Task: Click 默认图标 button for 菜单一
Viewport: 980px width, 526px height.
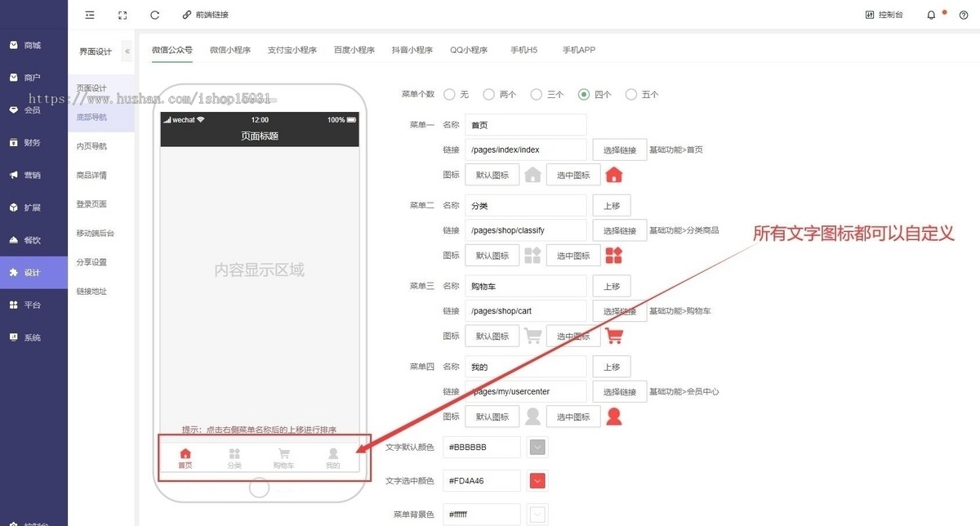Action: click(492, 175)
